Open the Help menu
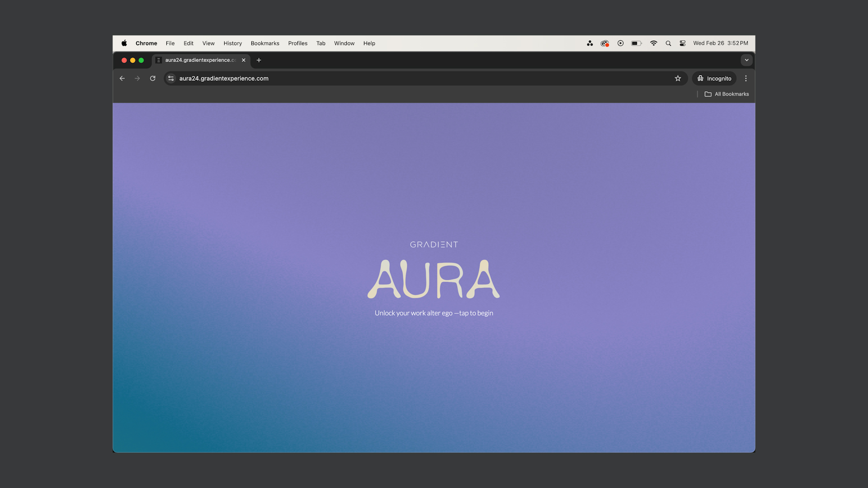 (369, 43)
